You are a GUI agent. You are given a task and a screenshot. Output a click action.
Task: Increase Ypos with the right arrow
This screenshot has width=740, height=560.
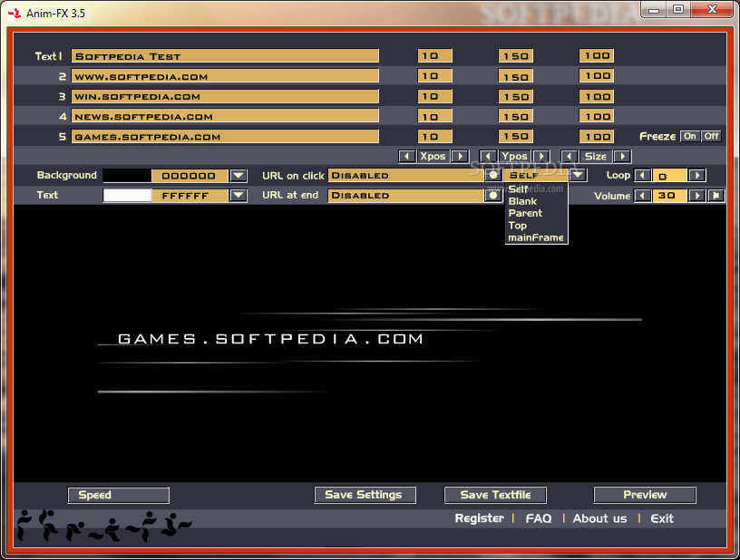coord(541,156)
